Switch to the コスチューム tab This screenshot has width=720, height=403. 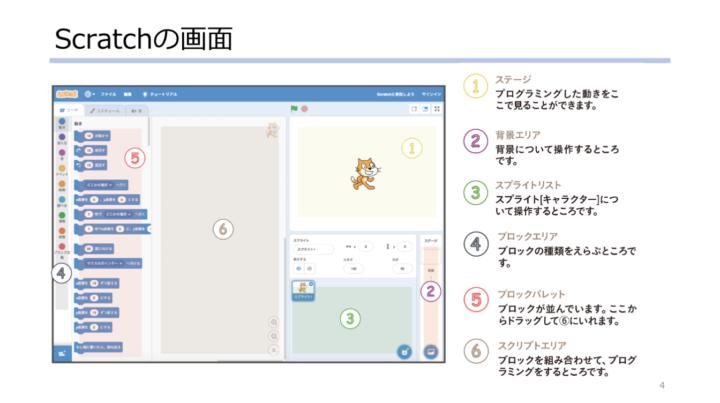click(105, 111)
